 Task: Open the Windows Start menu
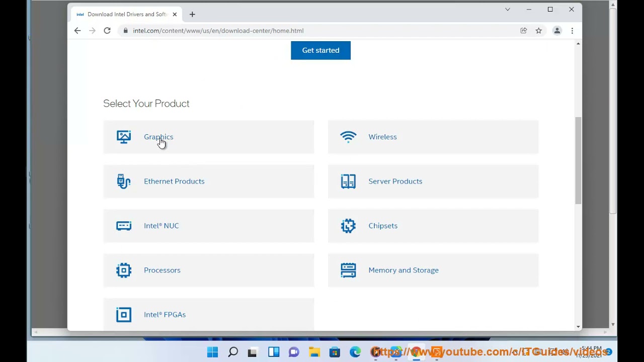212,352
